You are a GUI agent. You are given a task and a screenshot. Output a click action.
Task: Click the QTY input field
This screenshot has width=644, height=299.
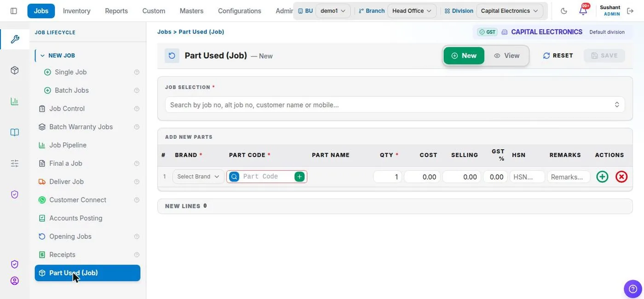pos(387,177)
